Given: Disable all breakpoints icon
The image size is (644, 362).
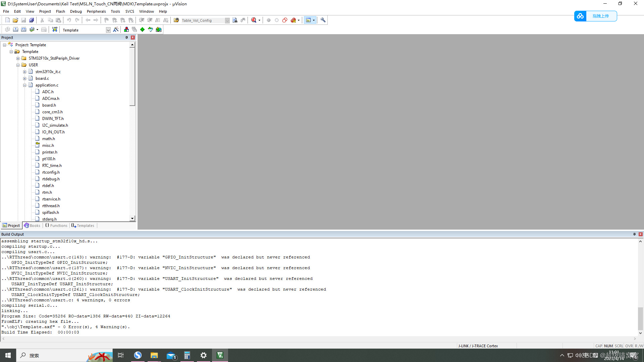Looking at the screenshot, I should click(285, 20).
